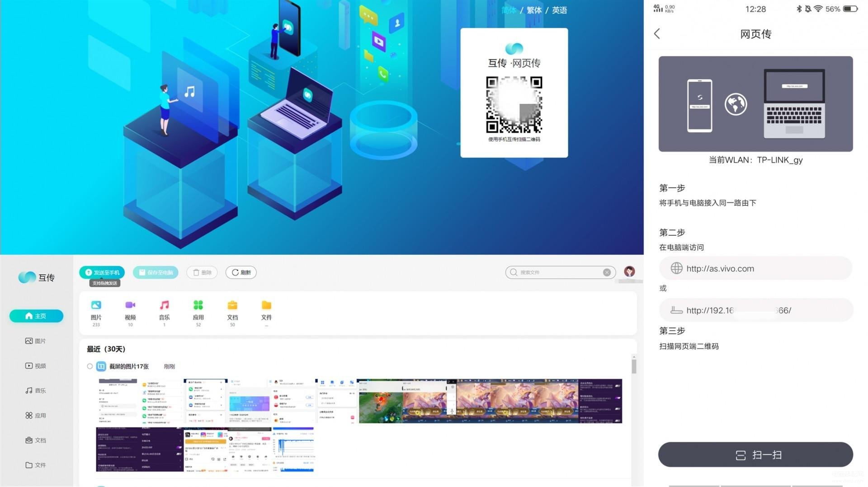This screenshot has height=487, width=868.
Task: Select 图片 in the left sidebar
Action: (36, 341)
